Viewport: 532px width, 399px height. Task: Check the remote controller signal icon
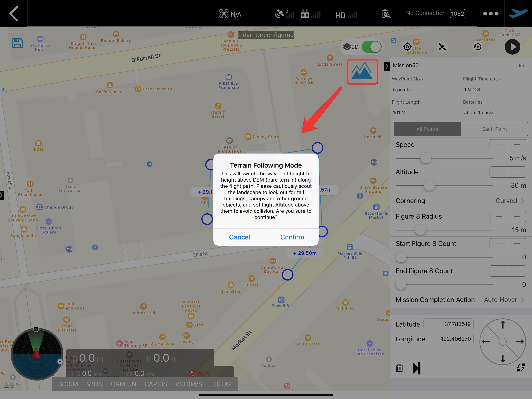[310, 14]
